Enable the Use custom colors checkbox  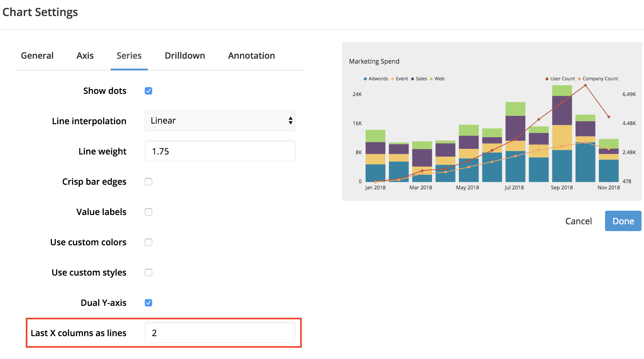click(148, 242)
